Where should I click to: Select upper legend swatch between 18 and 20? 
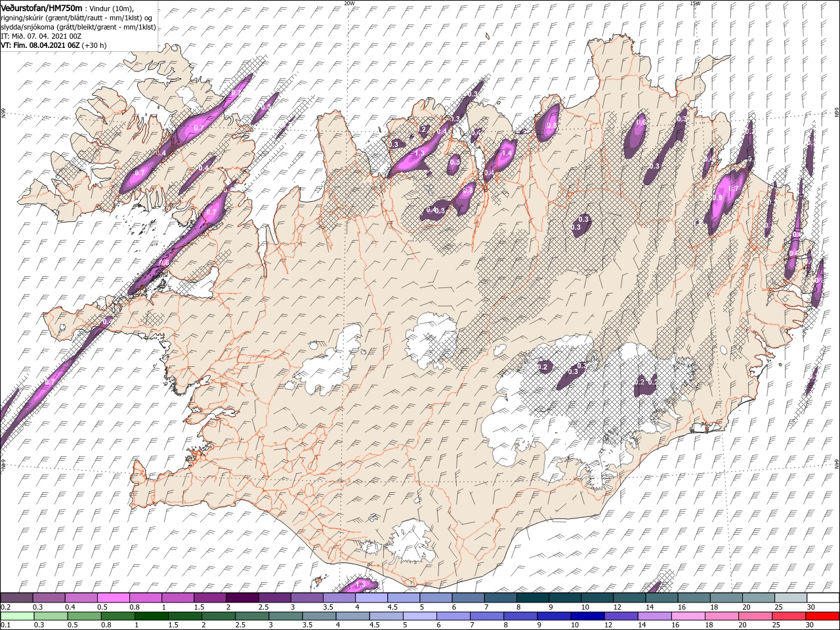(x=727, y=598)
